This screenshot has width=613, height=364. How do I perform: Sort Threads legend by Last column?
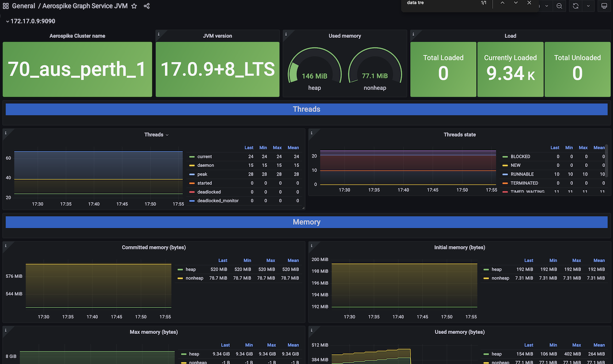pyautogui.click(x=249, y=148)
